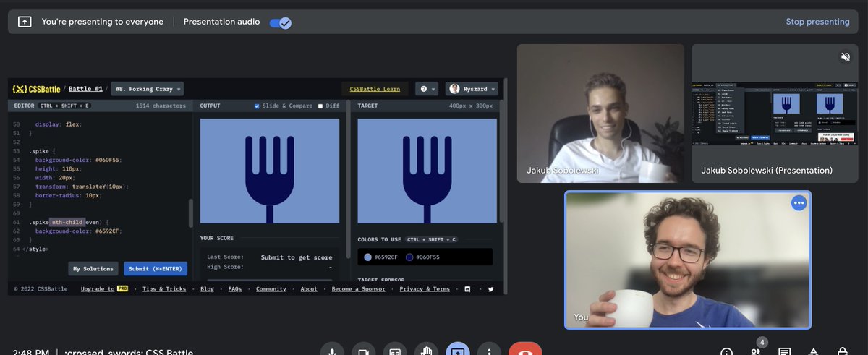This screenshot has height=355, width=868.
Task: Open the host controls lock icon
Action: coord(842,352)
